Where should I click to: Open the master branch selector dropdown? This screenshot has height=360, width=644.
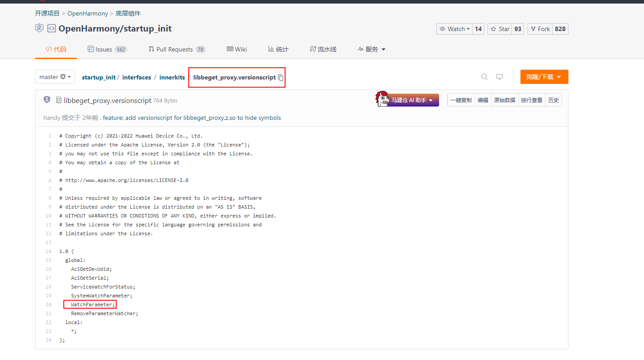(x=55, y=77)
